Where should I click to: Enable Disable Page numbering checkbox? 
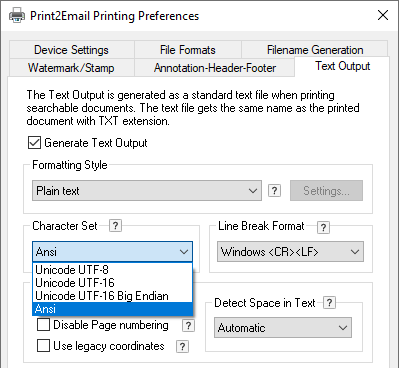click(x=43, y=324)
